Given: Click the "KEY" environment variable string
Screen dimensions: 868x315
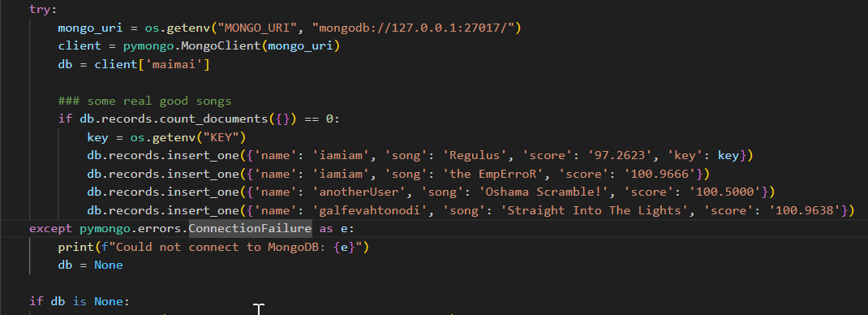Looking at the screenshot, I should point(225,137).
